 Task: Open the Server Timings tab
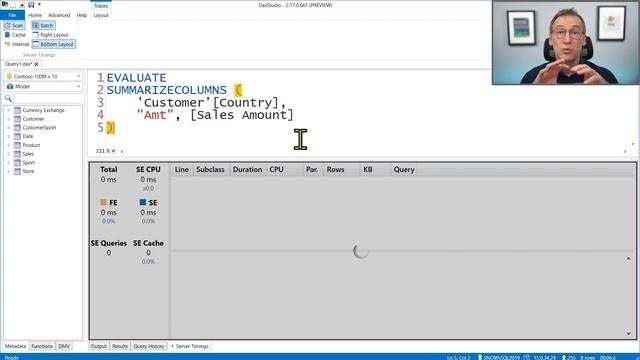[x=190, y=346]
